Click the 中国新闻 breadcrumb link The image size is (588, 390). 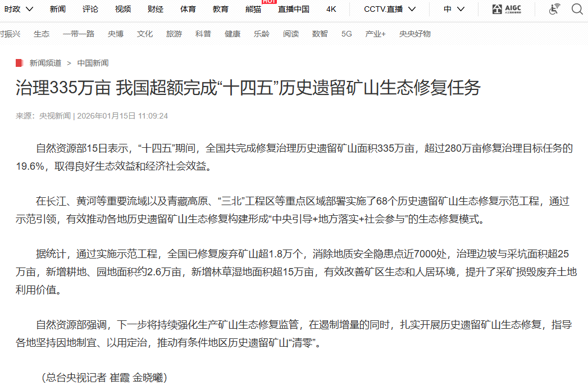coord(93,63)
